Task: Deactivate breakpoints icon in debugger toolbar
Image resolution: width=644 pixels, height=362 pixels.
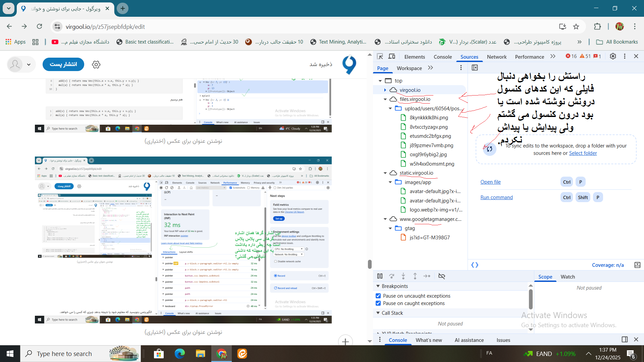Action: 442,276
